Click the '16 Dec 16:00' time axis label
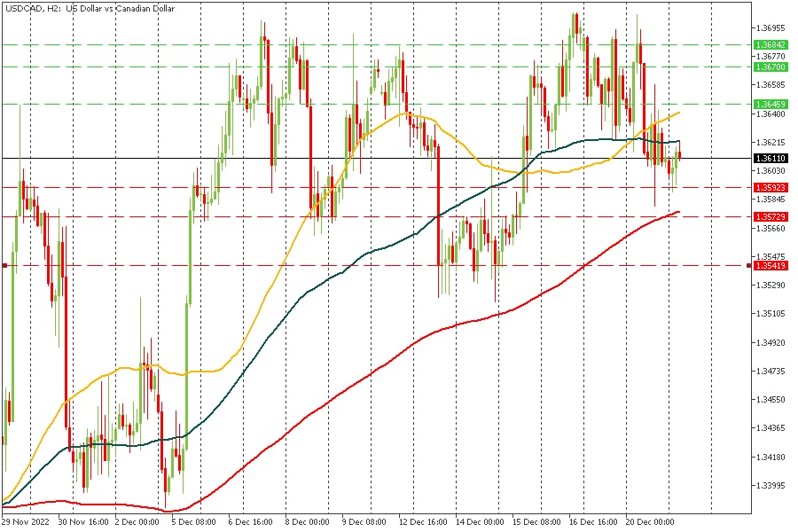 (593, 522)
